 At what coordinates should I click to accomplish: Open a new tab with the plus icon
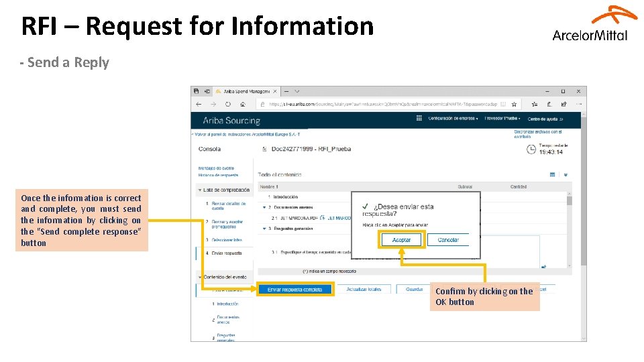[x=286, y=91]
